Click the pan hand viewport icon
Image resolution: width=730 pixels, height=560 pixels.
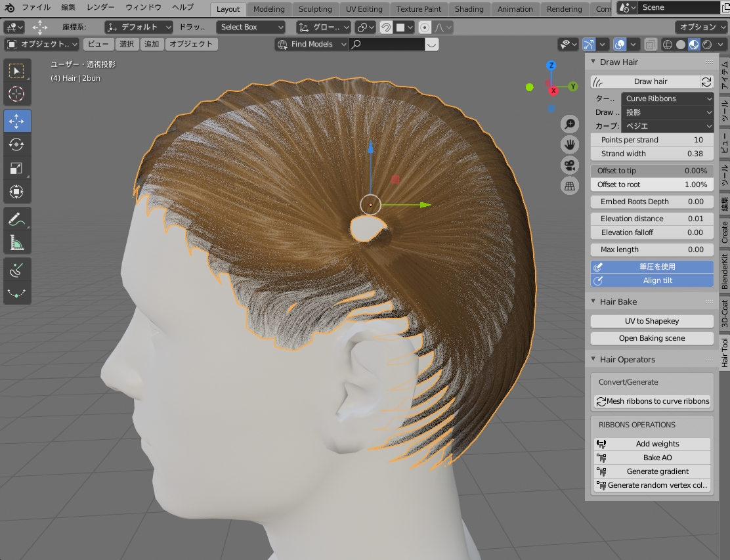[569, 144]
